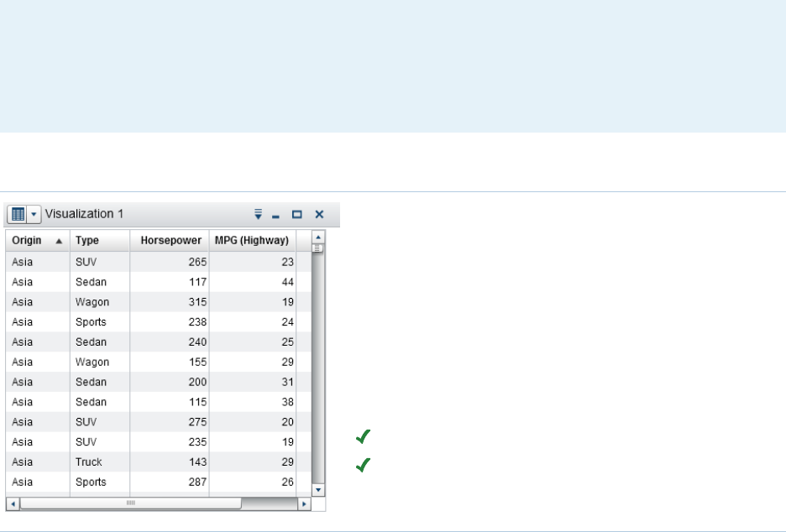Screen dimensions: 786x532
Task: Select the Horsepower value 265
Action: [x=197, y=262]
